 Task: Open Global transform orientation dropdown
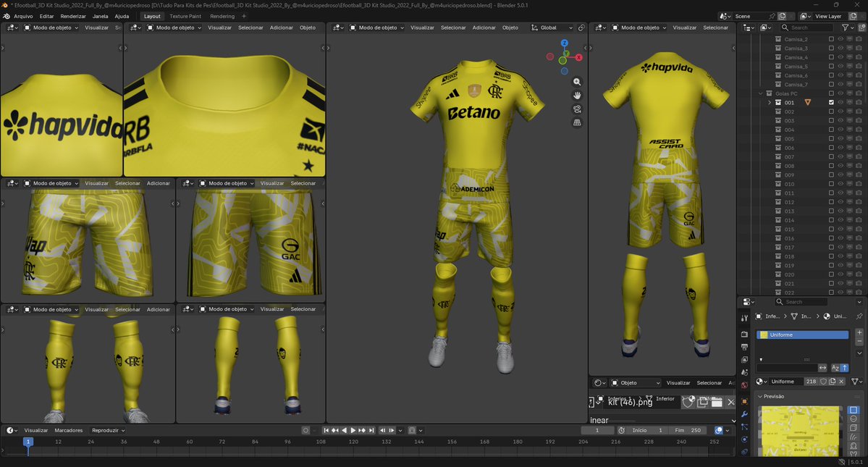pyautogui.click(x=552, y=28)
